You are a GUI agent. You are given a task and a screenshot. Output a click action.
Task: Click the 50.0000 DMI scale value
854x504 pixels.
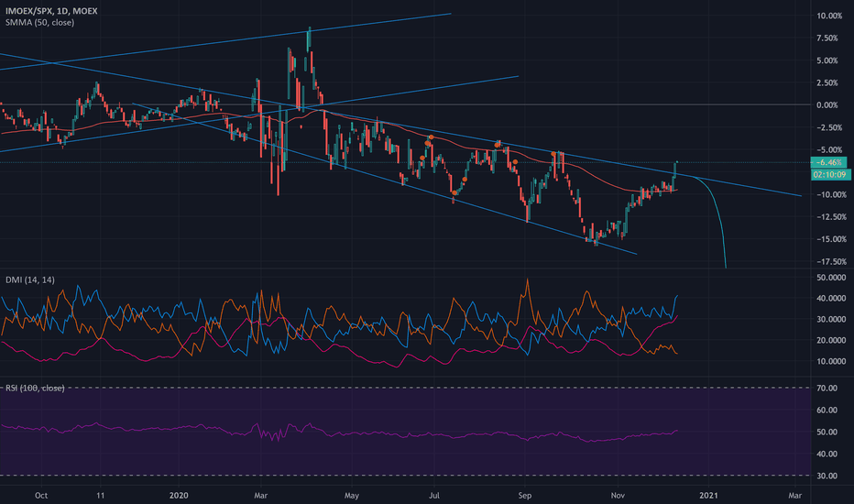pyautogui.click(x=830, y=278)
